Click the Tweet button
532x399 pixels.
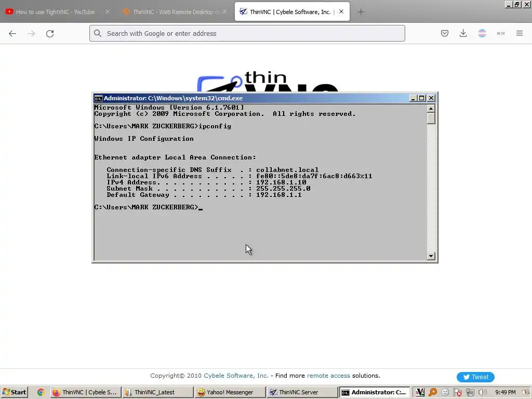click(475, 377)
